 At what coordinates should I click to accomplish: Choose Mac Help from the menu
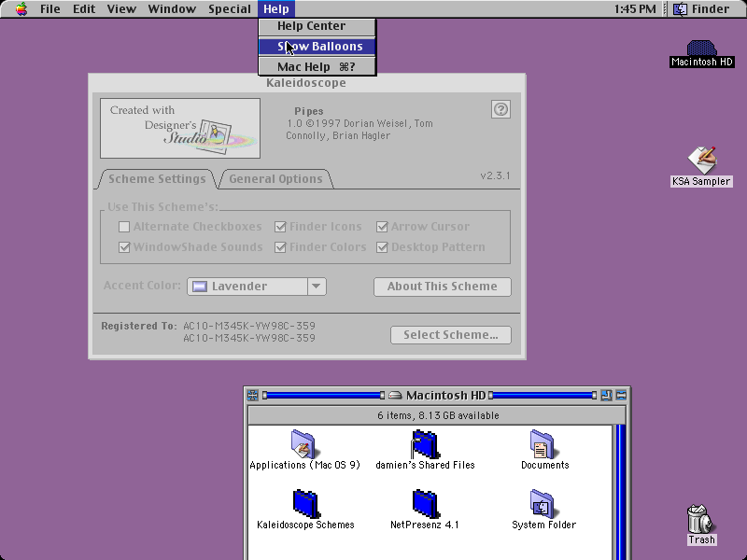point(317,66)
